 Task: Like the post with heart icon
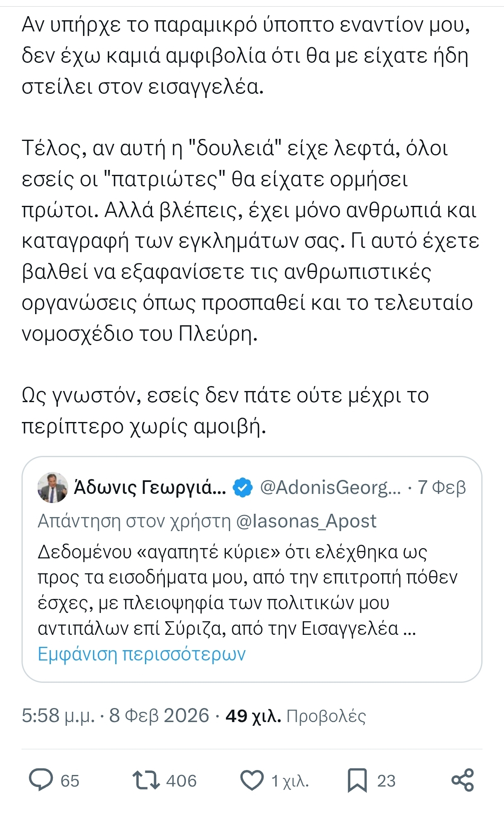click(252, 780)
